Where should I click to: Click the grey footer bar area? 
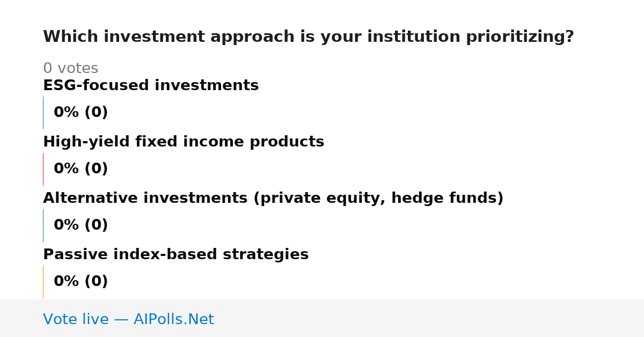point(322,318)
